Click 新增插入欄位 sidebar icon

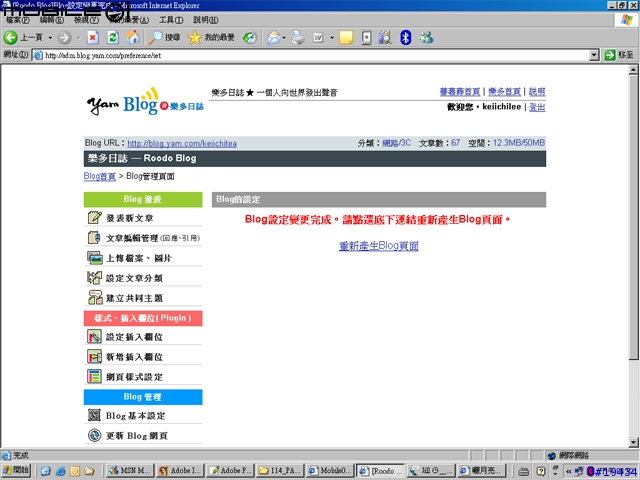pyautogui.click(x=94, y=356)
